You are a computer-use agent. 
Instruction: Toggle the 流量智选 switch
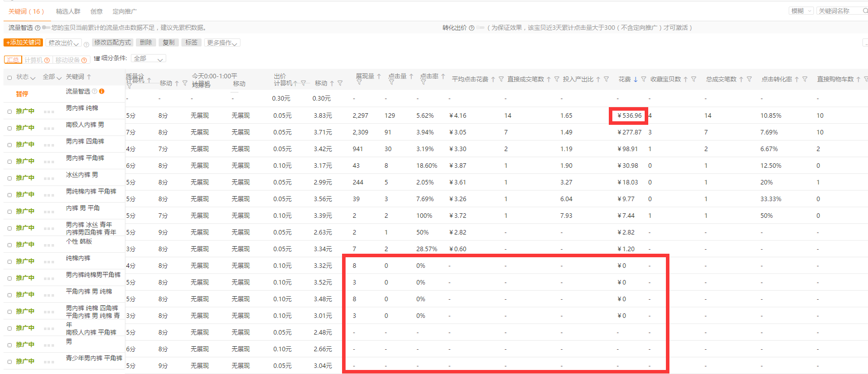pyautogui.click(x=46, y=28)
